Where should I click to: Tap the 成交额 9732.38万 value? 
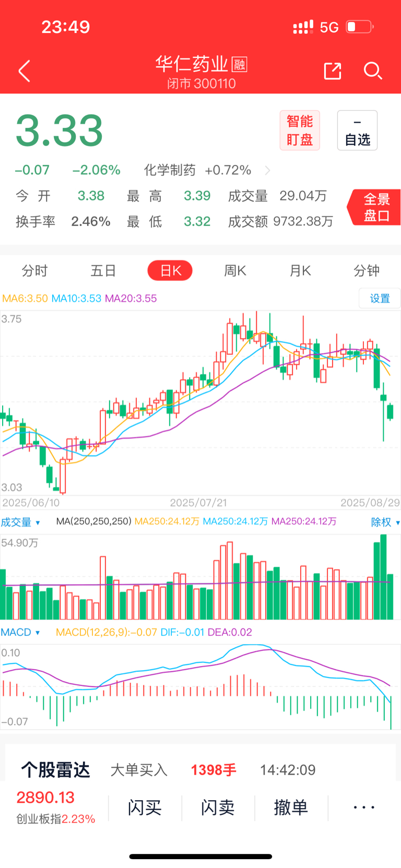coord(303,221)
